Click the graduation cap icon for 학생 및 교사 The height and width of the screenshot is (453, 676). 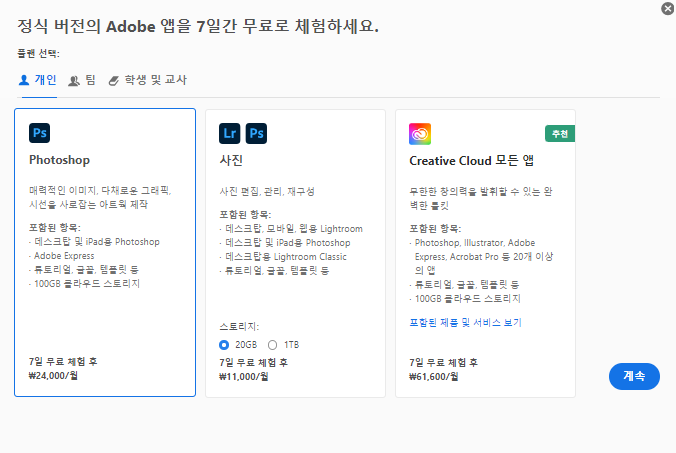113,80
